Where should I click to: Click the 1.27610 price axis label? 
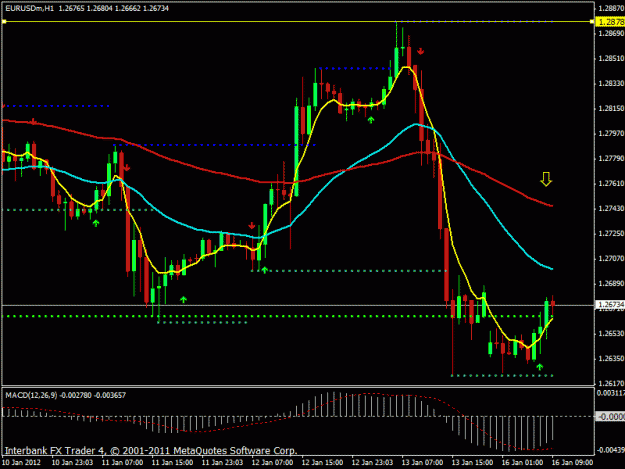pos(611,184)
